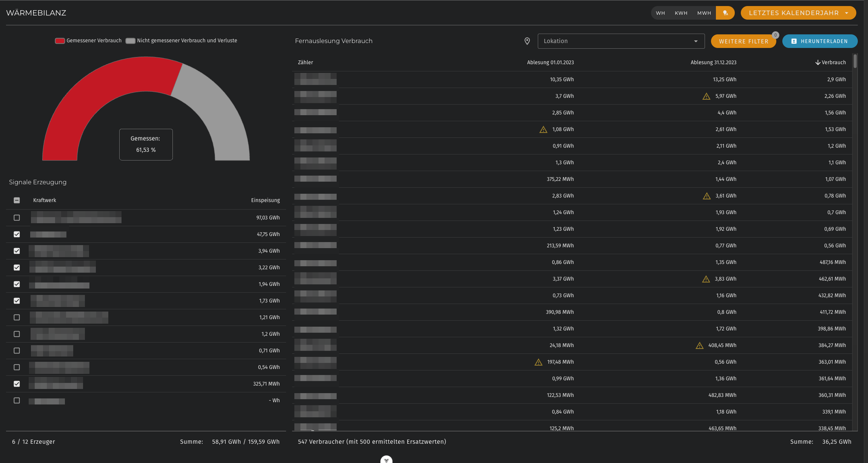Click the filter count badge on Weitere Filter
This screenshot has width=868, height=463.
coord(775,35)
